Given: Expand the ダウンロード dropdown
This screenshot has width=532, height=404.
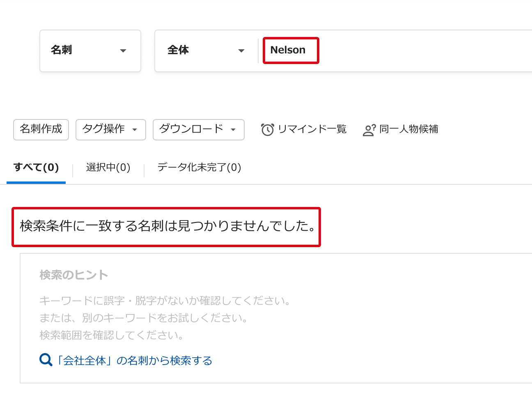Looking at the screenshot, I should click(198, 129).
